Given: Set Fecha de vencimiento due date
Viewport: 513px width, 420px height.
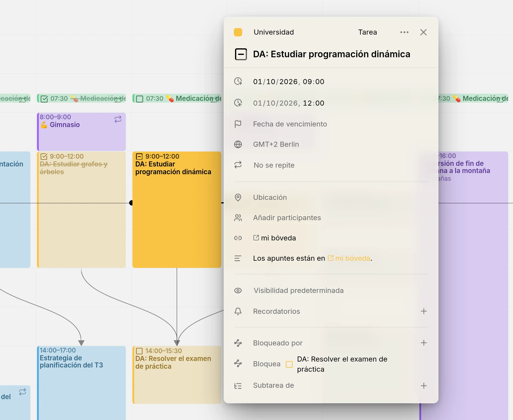Looking at the screenshot, I should tap(290, 124).
